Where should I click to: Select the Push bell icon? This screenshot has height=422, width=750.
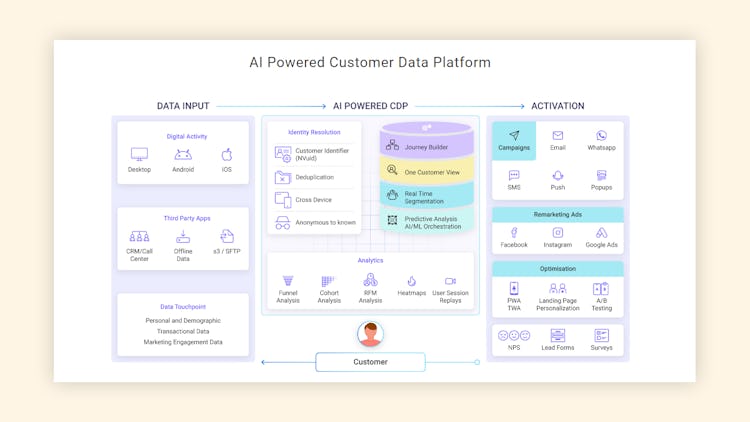(558, 175)
